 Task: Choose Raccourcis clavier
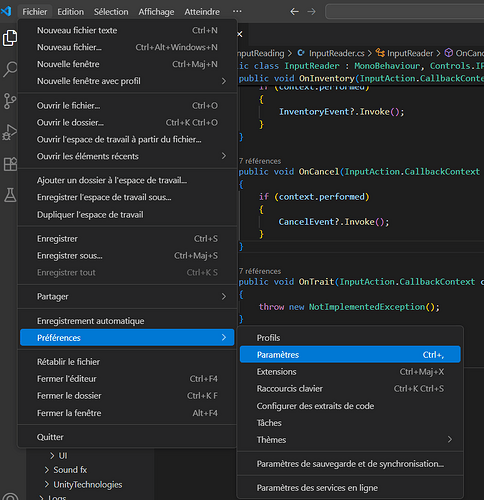tap(350, 389)
